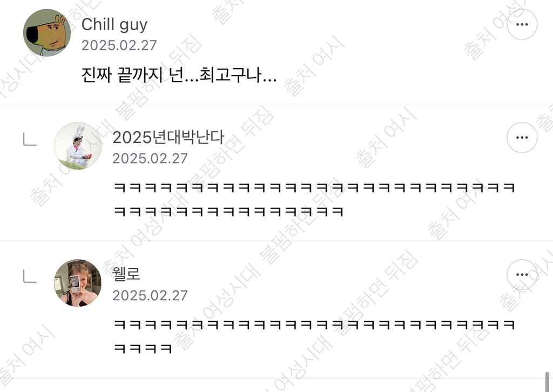553x392 pixels.
Task: Tap the ㅋㅋㅋ reply text by 웰로
Action: (x=314, y=336)
